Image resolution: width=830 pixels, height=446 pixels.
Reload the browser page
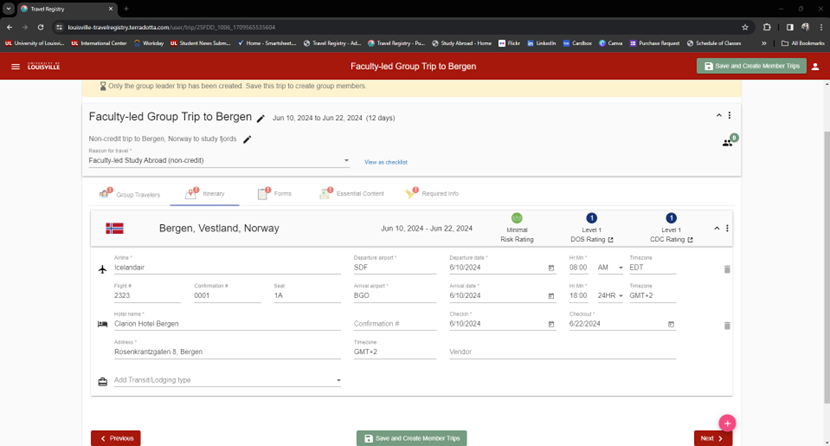(40, 27)
